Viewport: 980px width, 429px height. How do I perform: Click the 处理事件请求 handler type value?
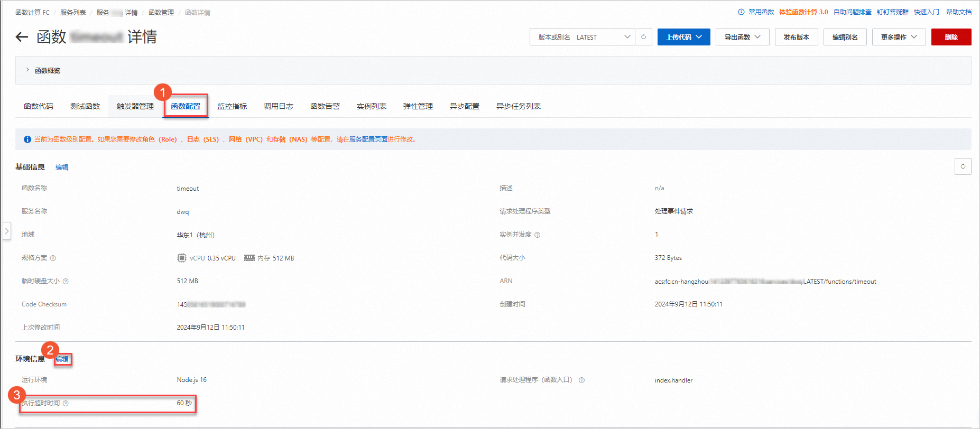pyautogui.click(x=674, y=211)
